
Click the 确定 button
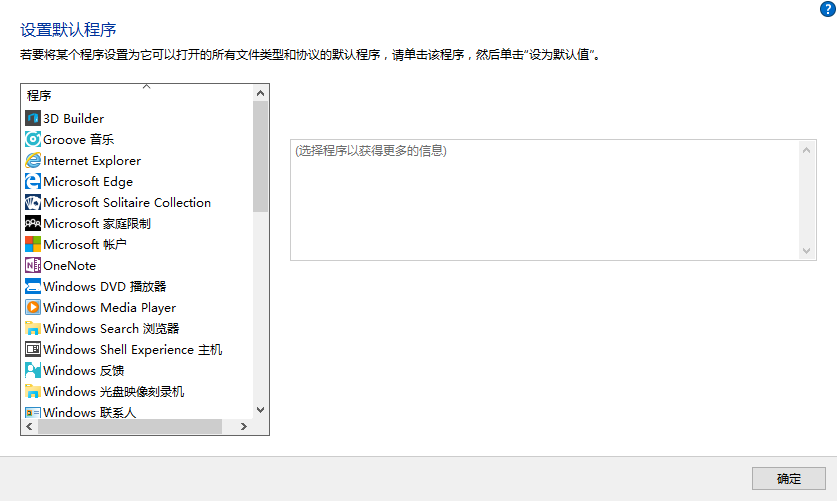(x=788, y=478)
